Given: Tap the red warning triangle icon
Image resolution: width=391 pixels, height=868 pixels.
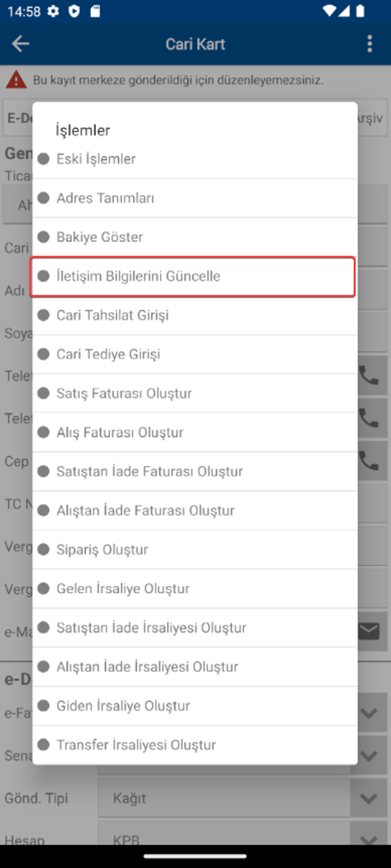Looking at the screenshot, I should 17,80.
